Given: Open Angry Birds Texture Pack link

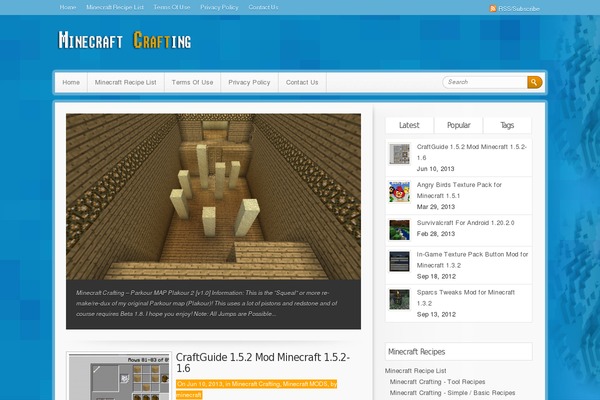Looking at the screenshot, I should click(459, 190).
